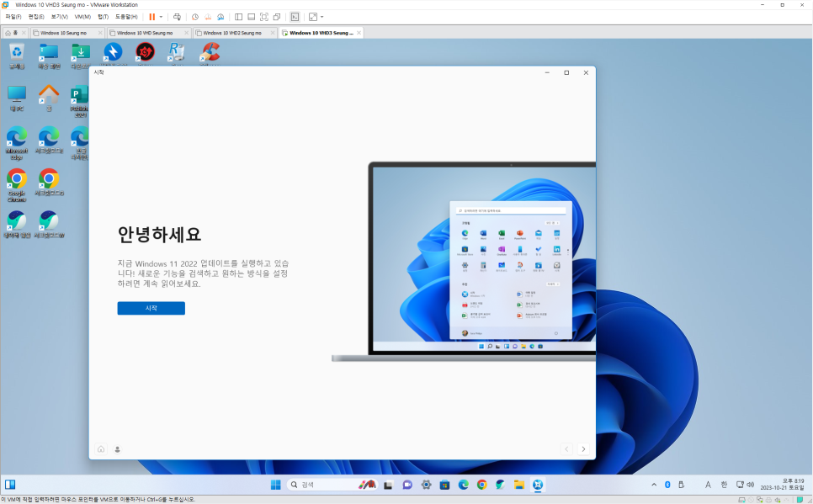This screenshot has height=504, width=813.
Task: Go to next page arrow in 시작 window
Action: coord(583,449)
